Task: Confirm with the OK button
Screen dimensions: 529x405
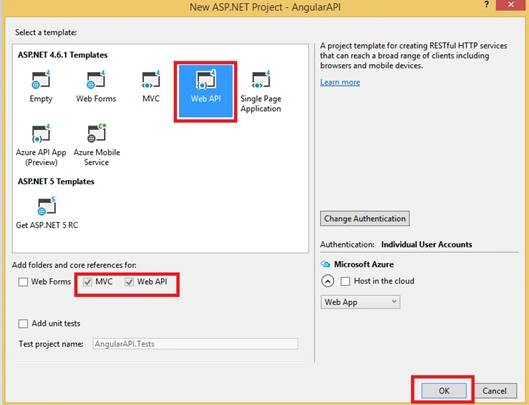Action: point(444,391)
